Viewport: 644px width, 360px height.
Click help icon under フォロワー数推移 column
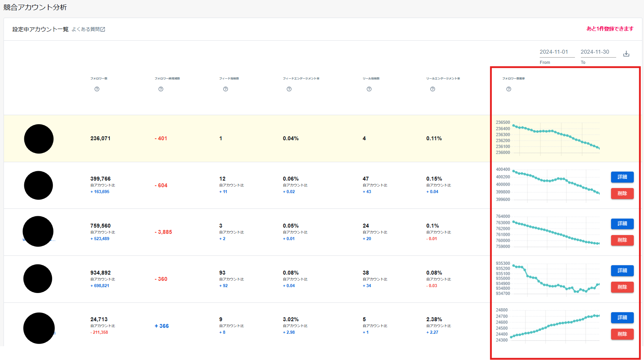(509, 89)
